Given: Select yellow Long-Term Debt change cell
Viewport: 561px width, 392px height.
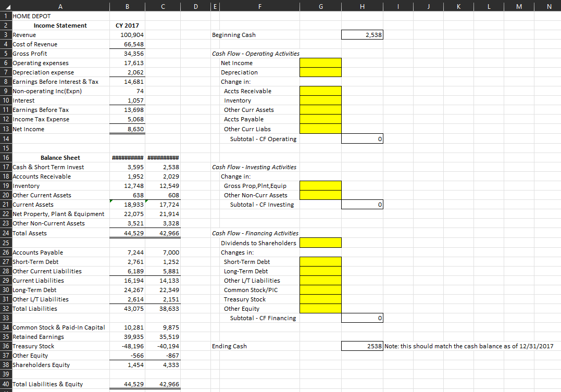Looking at the screenshot, I should [x=320, y=271].
